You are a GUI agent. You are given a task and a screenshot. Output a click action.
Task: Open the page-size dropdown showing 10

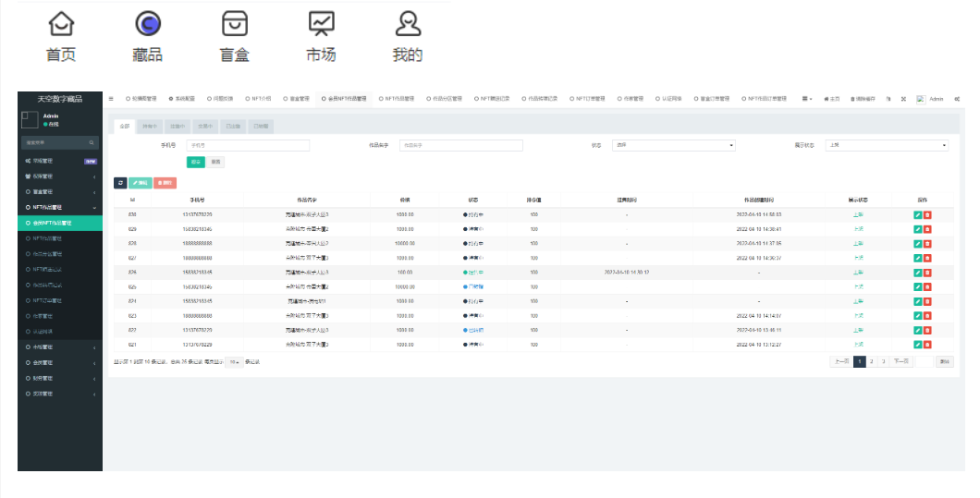[235, 362]
